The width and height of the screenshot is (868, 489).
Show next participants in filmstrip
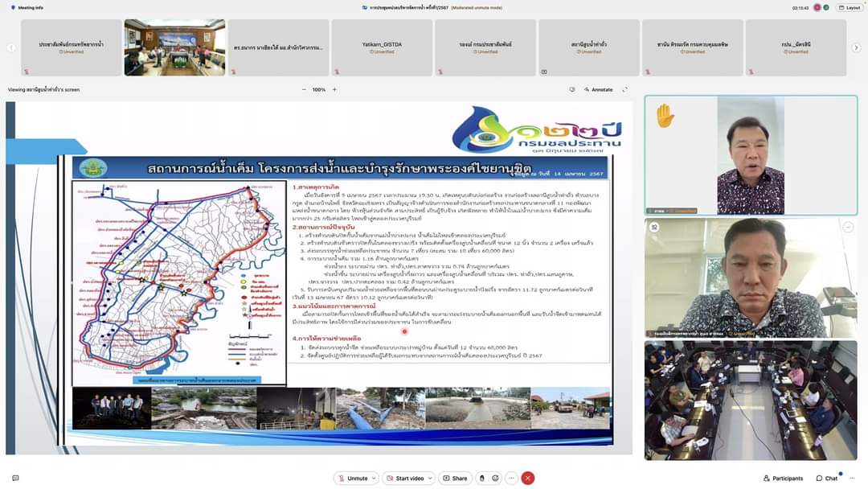tap(857, 47)
